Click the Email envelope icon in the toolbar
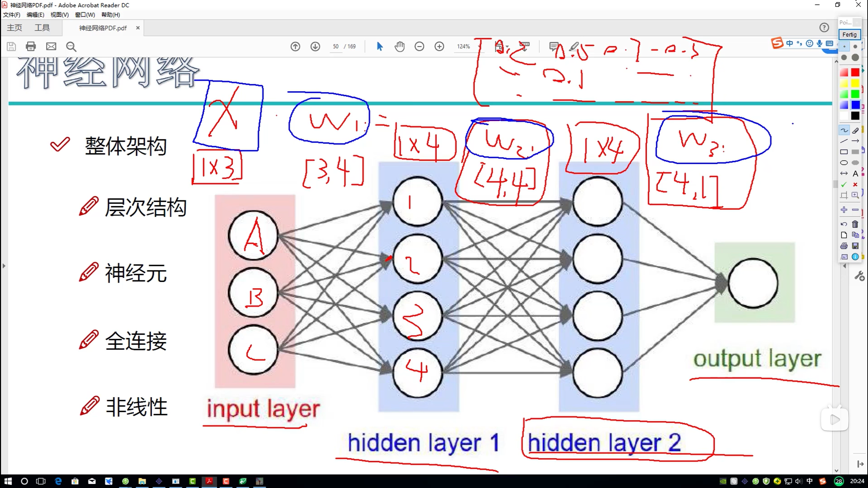868x488 pixels. 51,46
